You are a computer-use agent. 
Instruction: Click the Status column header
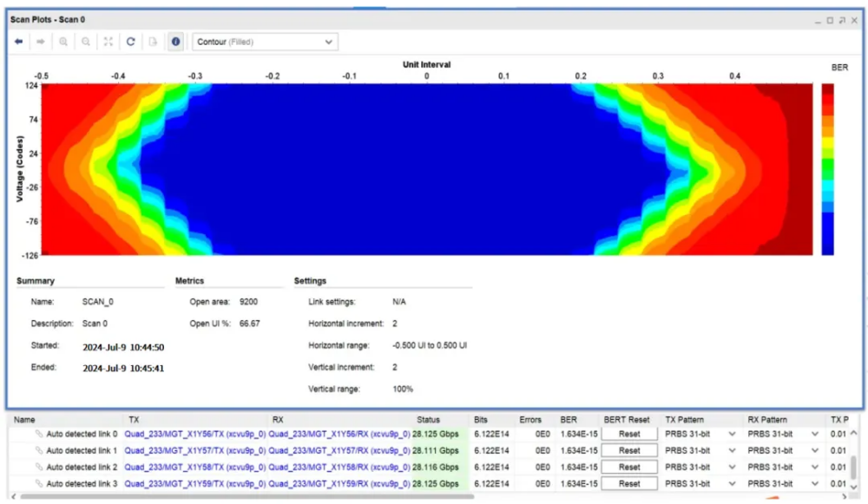pyautogui.click(x=428, y=419)
